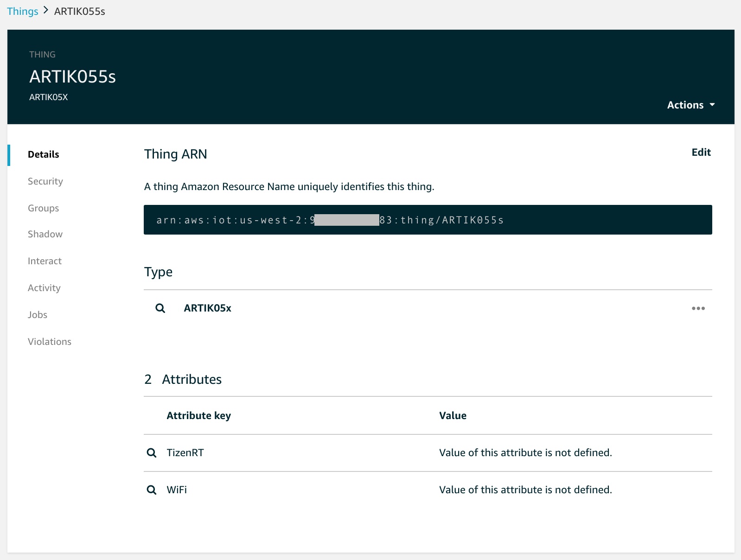
Task: Select the ARTIK05x thing type name
Action: coord(208,308)
